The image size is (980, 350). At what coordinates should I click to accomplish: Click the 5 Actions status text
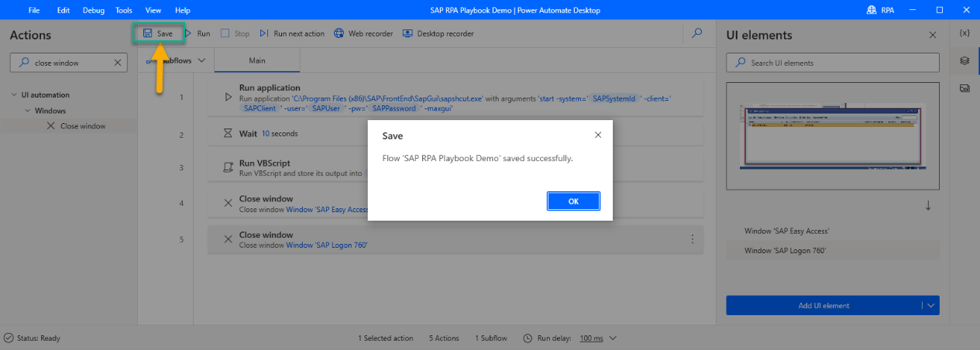point(444,338)
